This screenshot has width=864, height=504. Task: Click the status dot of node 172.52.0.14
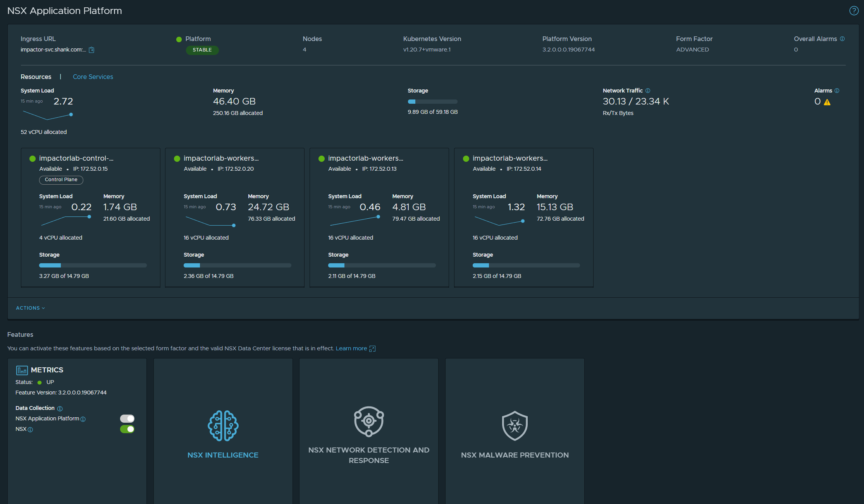(x=466, y=159)
